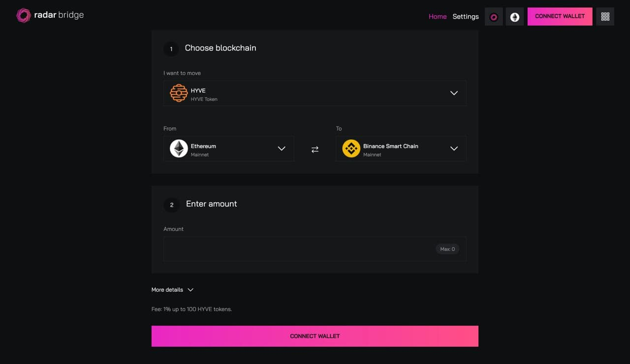
Task: Click the HYVE beehive token icon
Action: point(179,93)
